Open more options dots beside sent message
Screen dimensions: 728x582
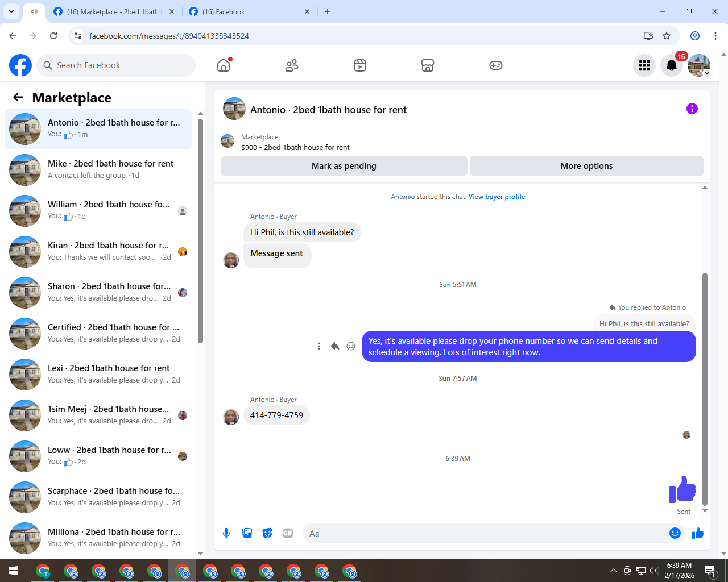[x=319, y=346]
